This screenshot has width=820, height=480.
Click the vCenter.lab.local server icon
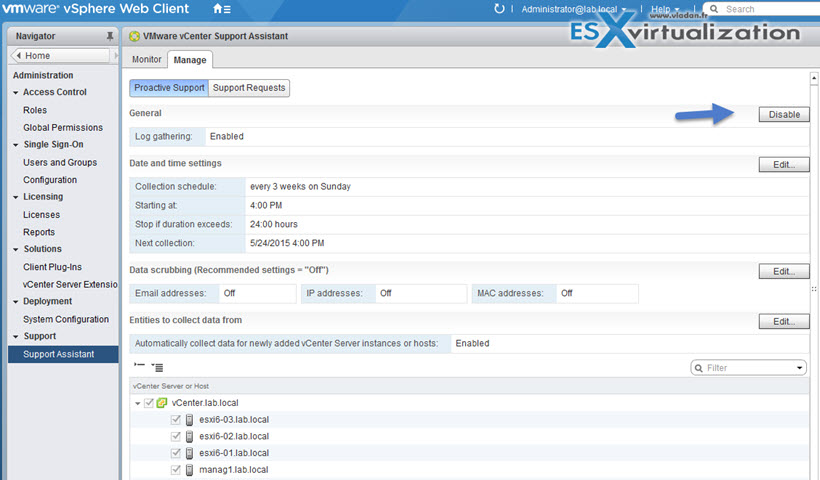[x=162, y=403]
